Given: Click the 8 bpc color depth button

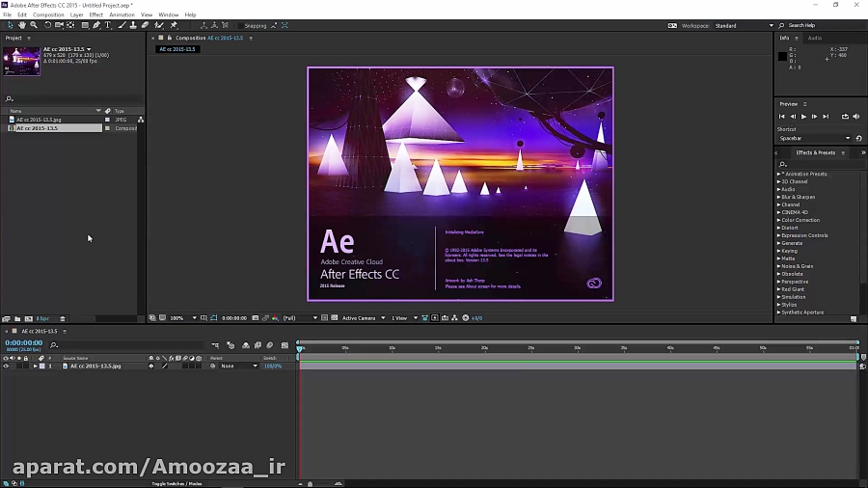Looking at the screenshot, I should pyautogui.click(x=42, y=318).
